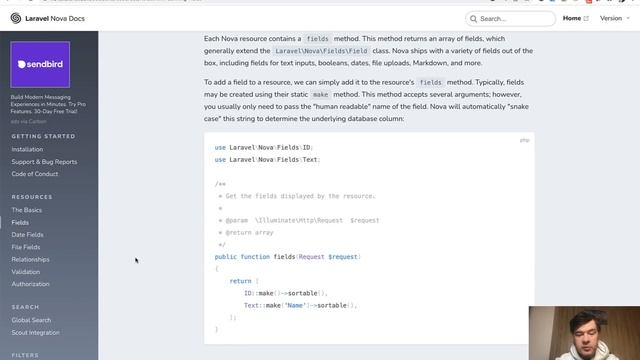640x360 pixels.
Task: Click the Sendbird ad banner
Action: (x=40, y=64)
